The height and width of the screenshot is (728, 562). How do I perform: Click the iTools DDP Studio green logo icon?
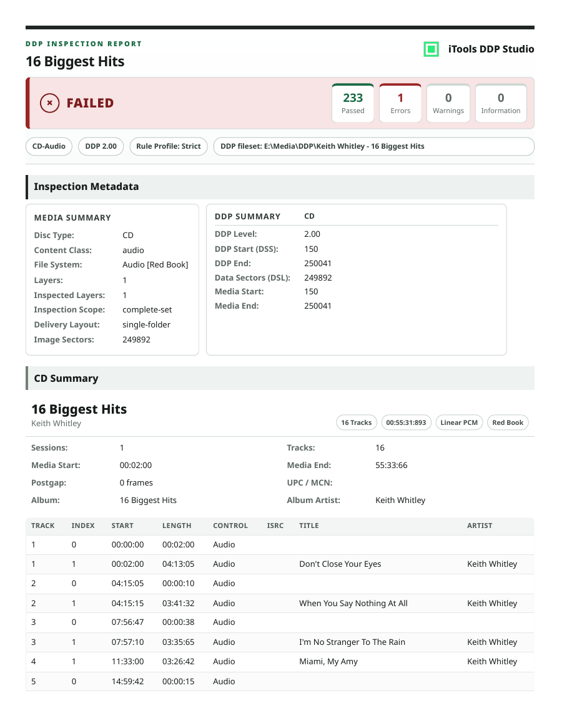point(431,49)
